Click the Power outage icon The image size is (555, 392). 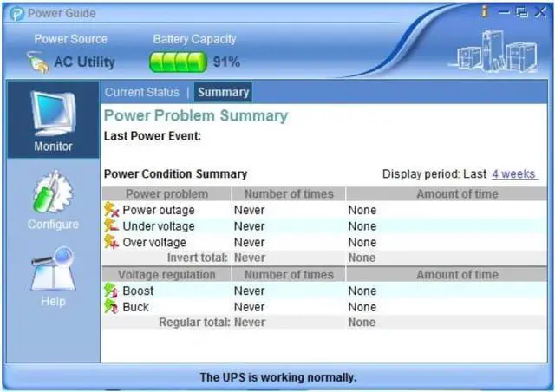[x=111, y=210]
